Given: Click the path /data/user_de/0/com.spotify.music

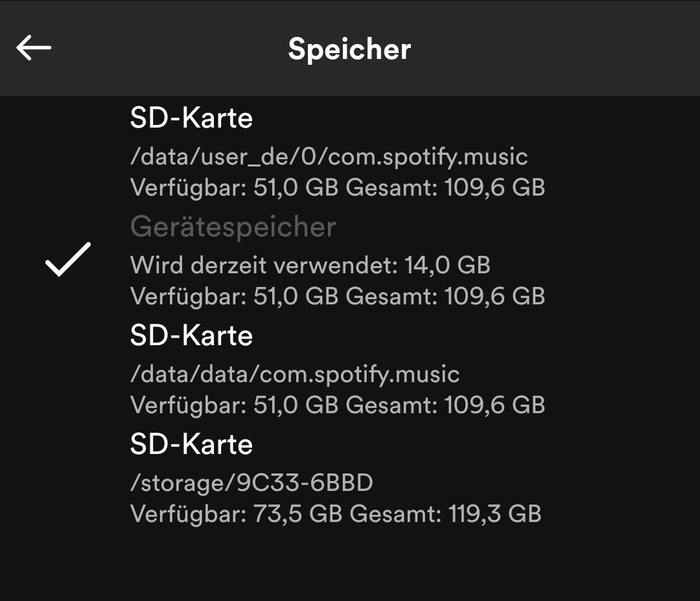Looking at the screenshot, I should [x=329, y=156].
